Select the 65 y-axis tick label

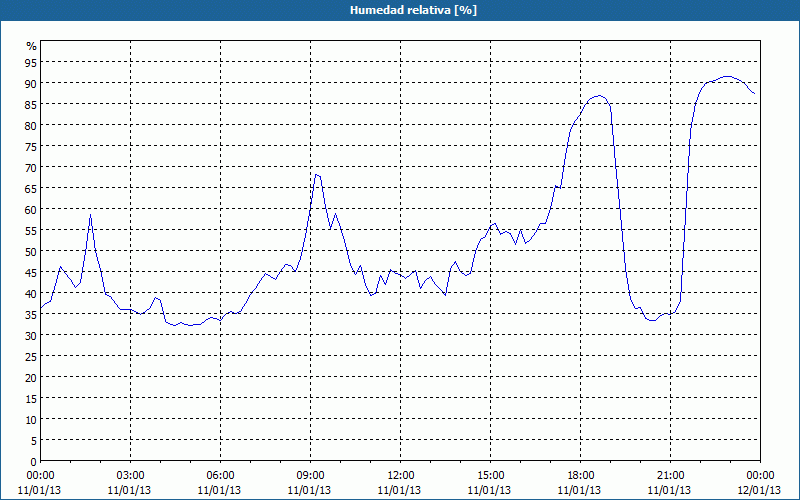pyautogui.click(x=31, y=188)
